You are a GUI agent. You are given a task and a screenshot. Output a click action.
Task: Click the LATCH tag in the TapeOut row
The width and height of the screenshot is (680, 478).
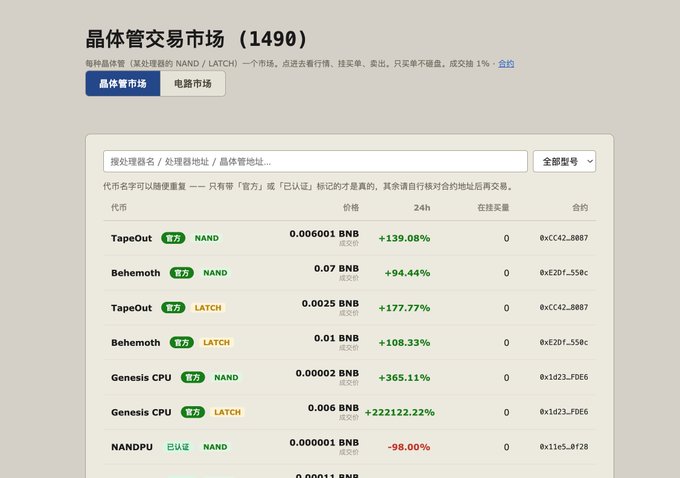208,308
